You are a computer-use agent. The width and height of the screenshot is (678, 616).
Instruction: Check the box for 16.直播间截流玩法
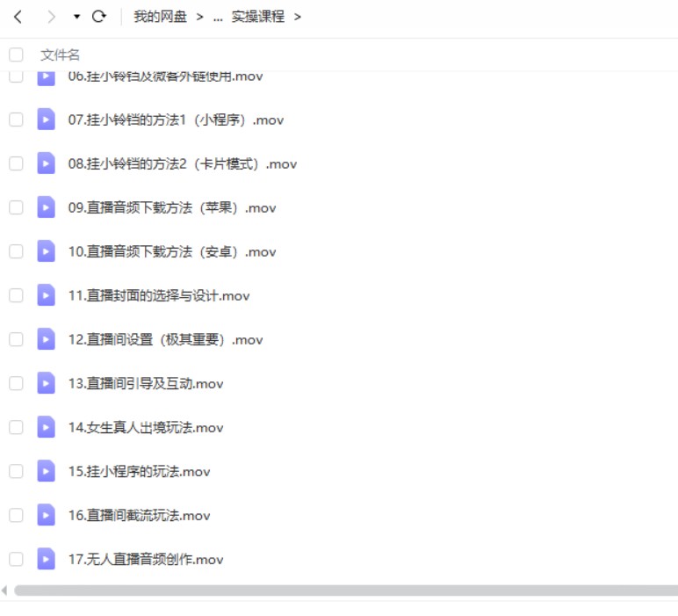pos(16,515)
